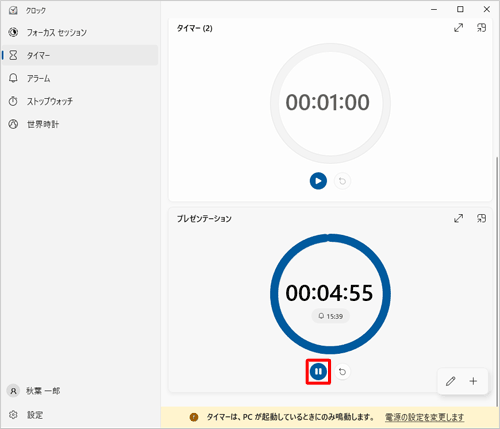Open フォーカス セッション page
500x429 pixels.
pyautogui.click(x=80, y=32)
